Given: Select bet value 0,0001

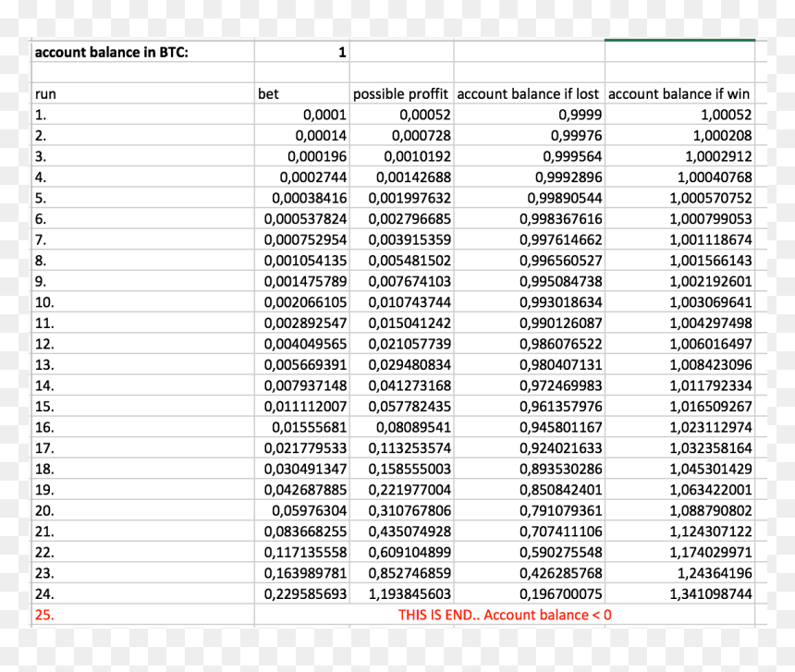Looking at the screenshot, I should click(x=302, y=115).
